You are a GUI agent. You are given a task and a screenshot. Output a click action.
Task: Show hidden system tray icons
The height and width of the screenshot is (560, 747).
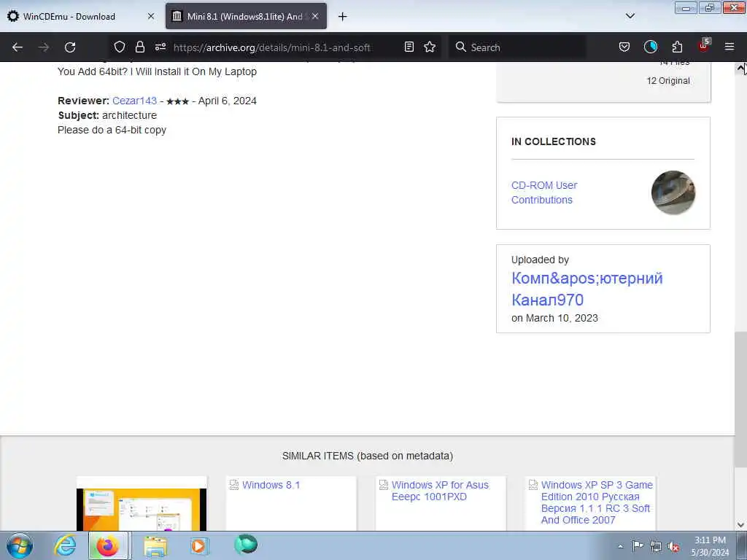pyautogui.click(x=620, y=546)
